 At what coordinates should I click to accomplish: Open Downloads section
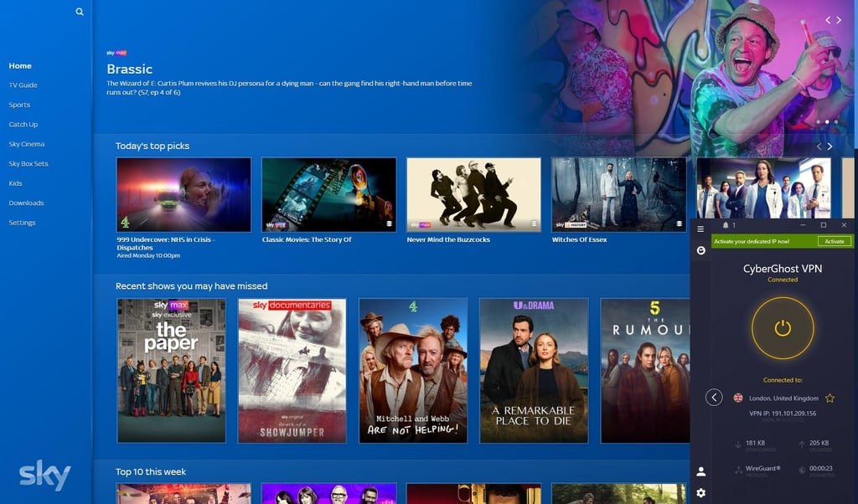pyautogui.click(x=26, y=203)
